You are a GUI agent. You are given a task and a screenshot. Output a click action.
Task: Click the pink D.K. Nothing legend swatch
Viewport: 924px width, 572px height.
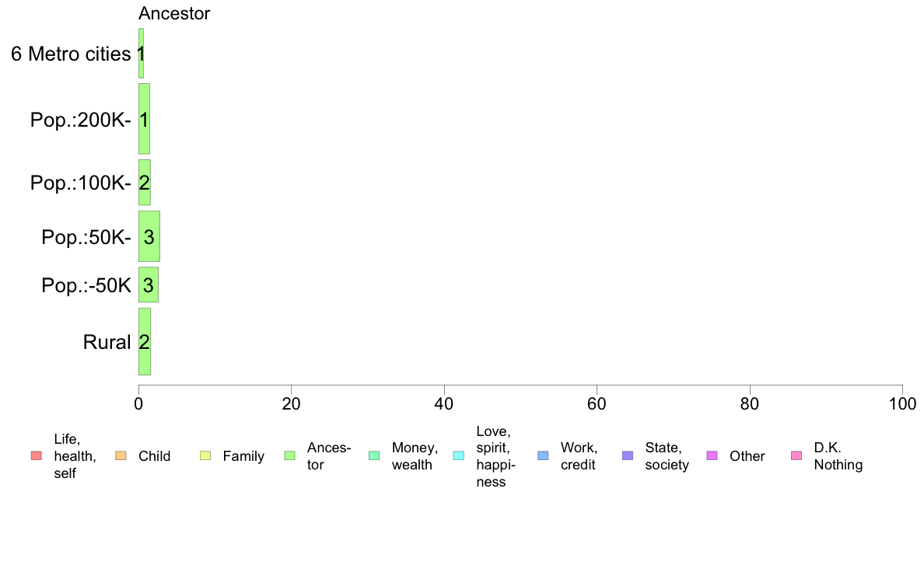tap(796, 456)
